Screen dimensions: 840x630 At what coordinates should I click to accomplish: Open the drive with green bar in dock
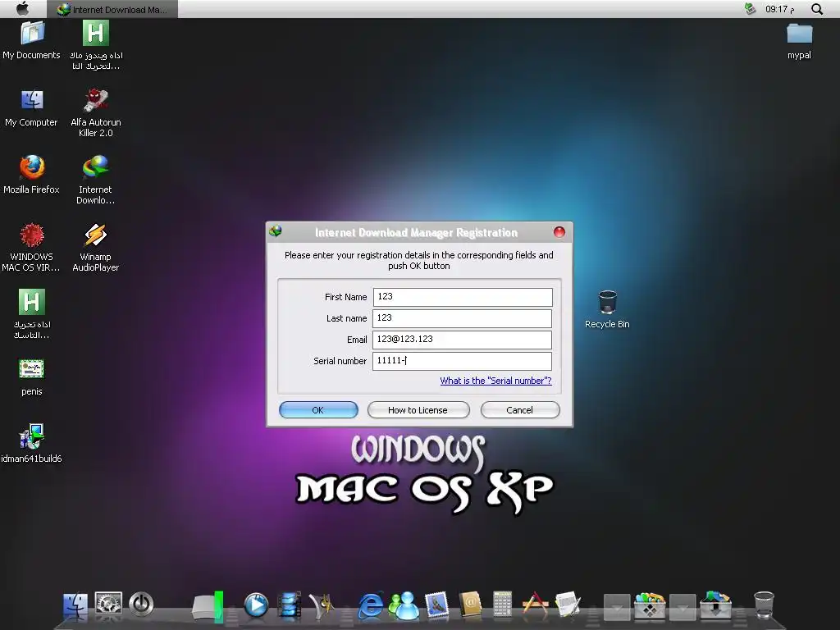point(208,606)
